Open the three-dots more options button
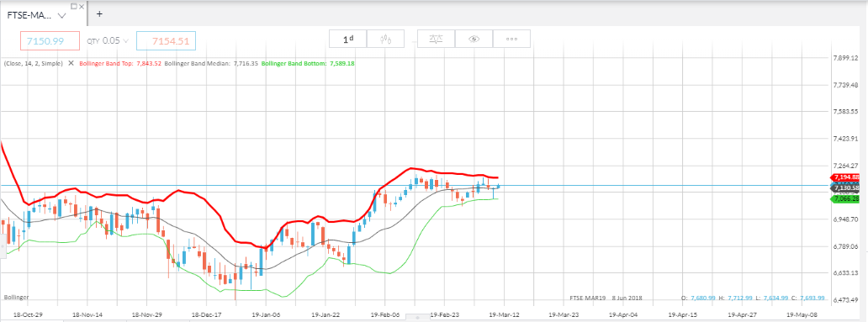Viewport: 868px width, 322px height. [511, 39]
